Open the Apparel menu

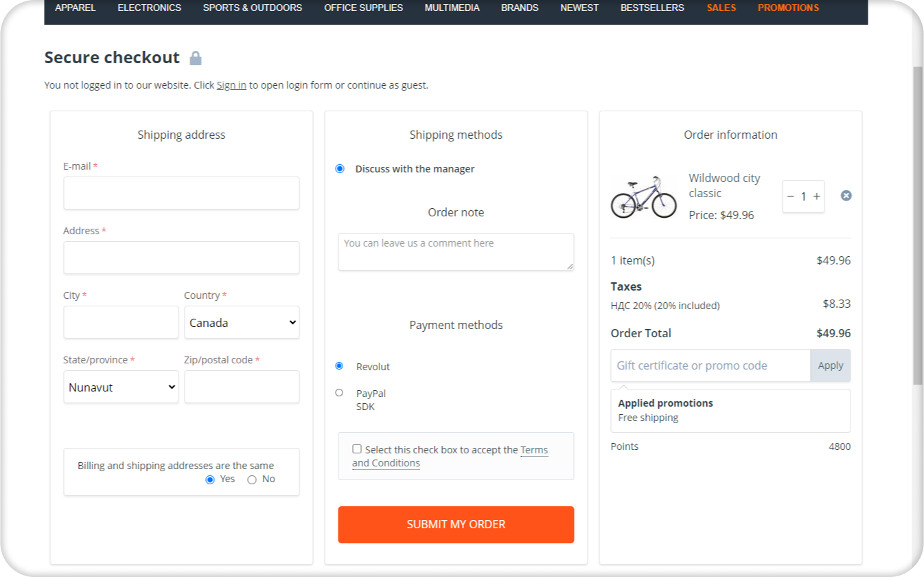76,8
